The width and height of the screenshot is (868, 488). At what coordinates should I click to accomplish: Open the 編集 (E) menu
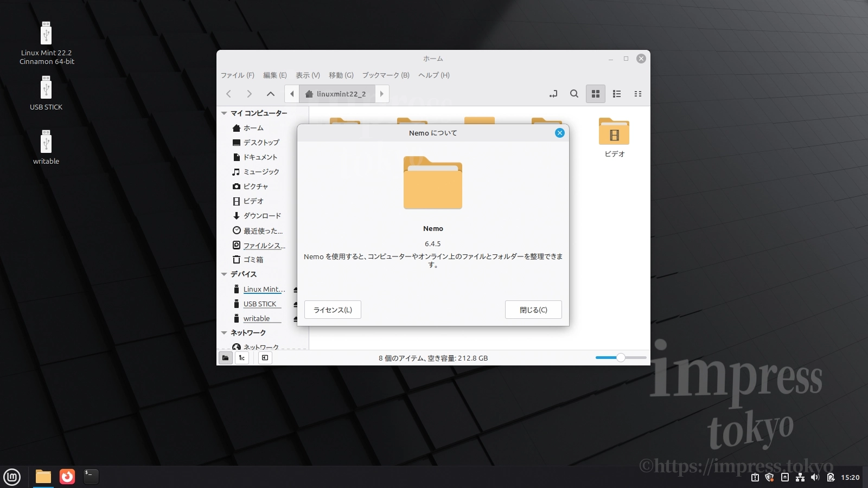click(275, 75)
